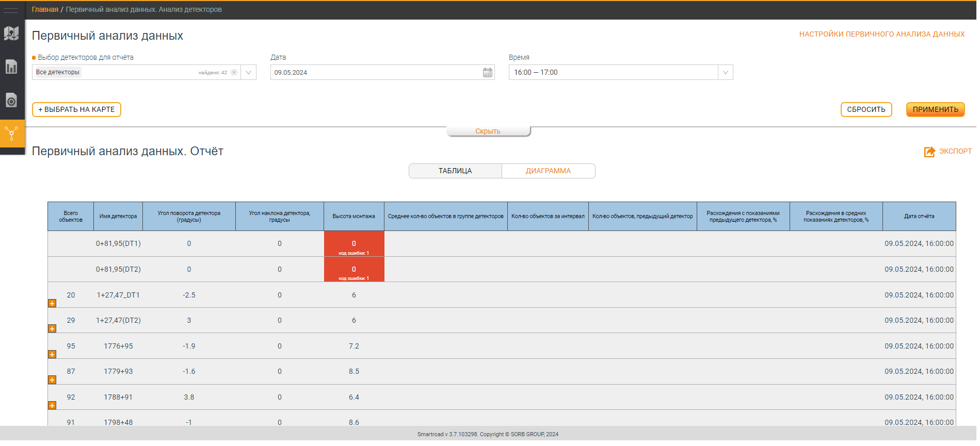Switch to the ТАБЛИЦА tab
Image resolution: width=980 pixels, height=446 pixels.
(x=455, y=171)
